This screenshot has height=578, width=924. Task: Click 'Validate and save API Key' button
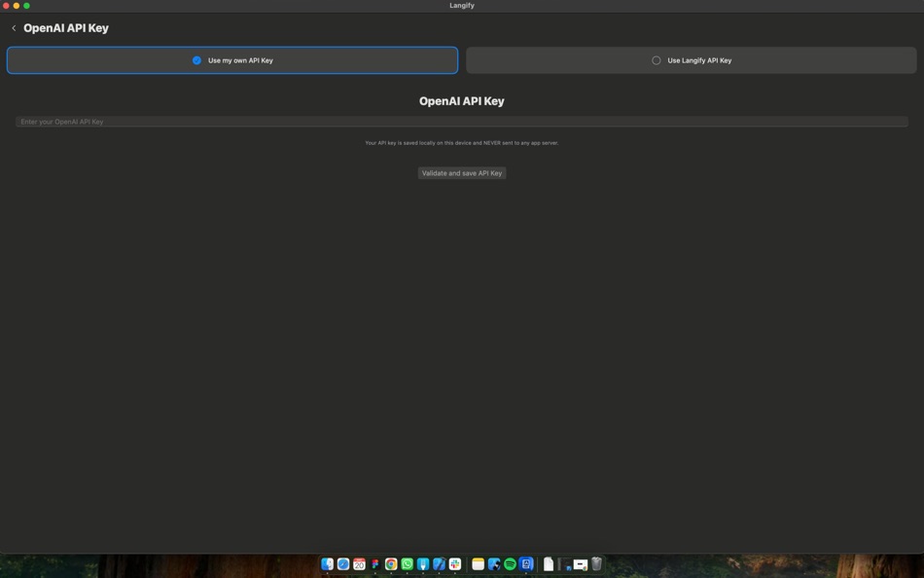pyautogui.click(x=462, y=173)
